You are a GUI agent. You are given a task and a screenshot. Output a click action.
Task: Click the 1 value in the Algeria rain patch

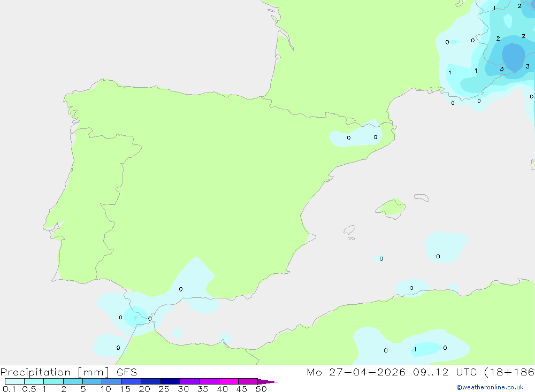point(415,349)
